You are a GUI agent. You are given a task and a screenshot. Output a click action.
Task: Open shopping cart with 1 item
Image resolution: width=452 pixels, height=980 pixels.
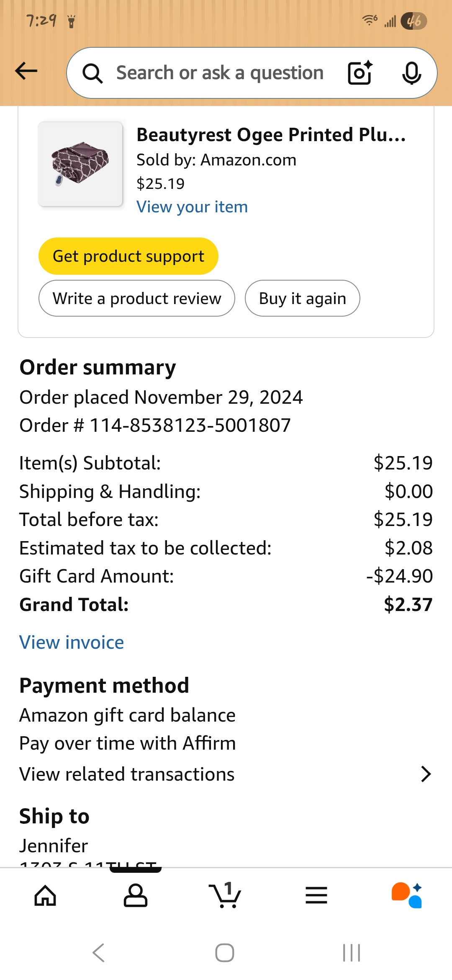coord(225,895)
